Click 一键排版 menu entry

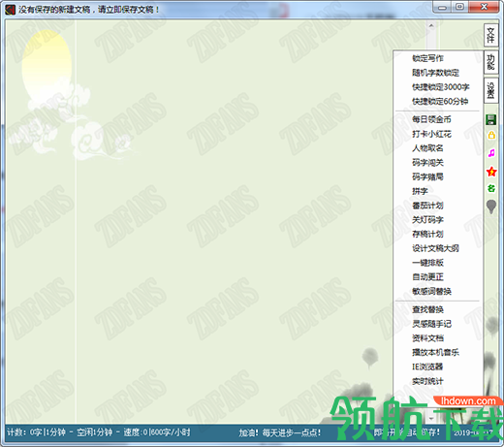(427, 263)
